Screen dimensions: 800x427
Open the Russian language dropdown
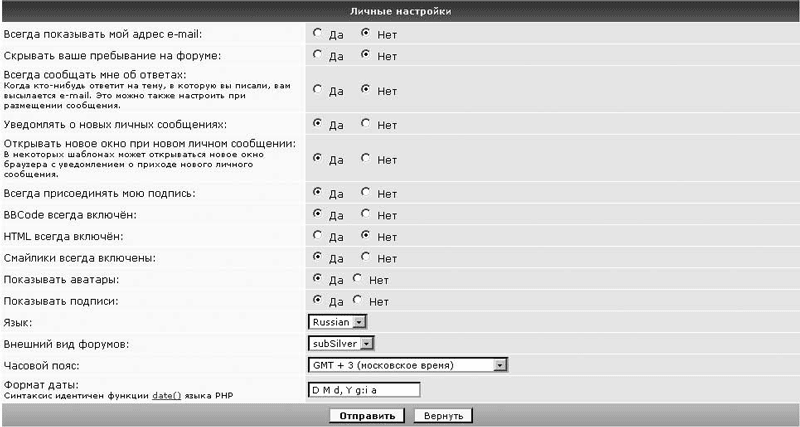click(338, 322)
